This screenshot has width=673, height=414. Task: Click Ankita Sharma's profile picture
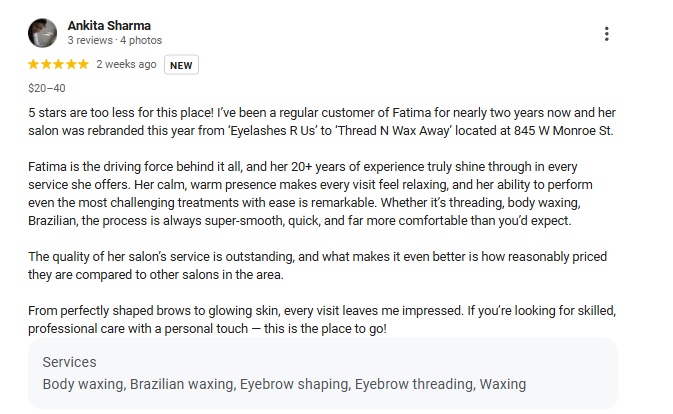pyautogui.click(x=42, y=33)
